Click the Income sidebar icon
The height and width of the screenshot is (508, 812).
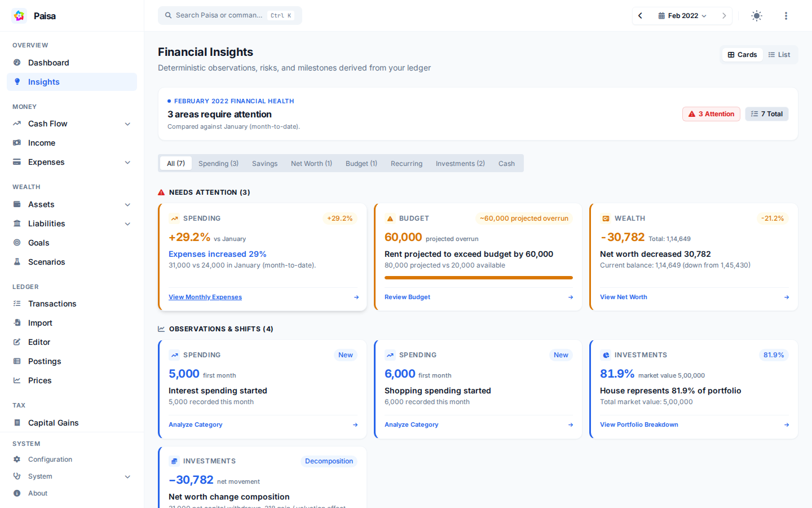click(x=17, y=143)
